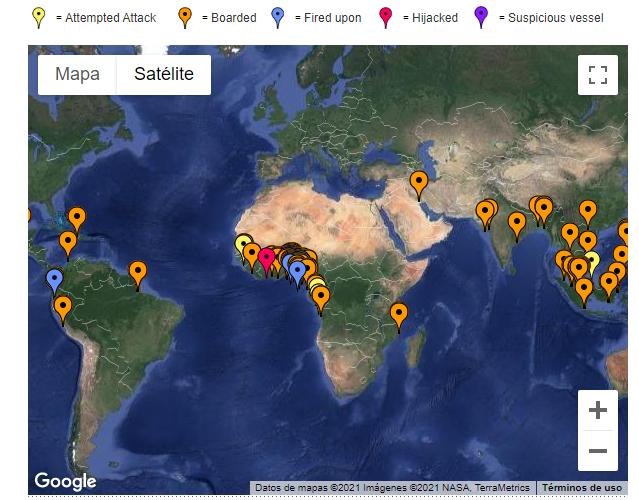Screen dimensions: 639x500
Task: Click the '= Fired upon' legend text
Action: pyautogui.click(x=328, y=18)
